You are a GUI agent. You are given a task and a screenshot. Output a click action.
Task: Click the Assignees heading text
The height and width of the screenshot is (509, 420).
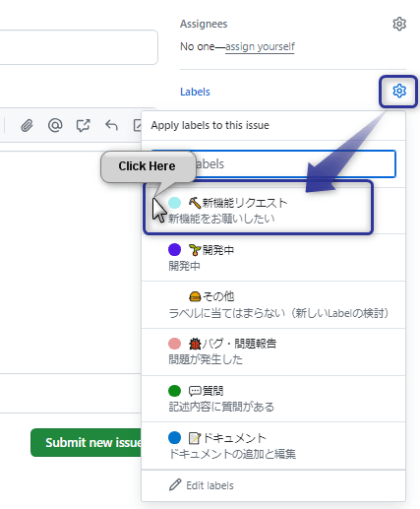click(204, 24)
